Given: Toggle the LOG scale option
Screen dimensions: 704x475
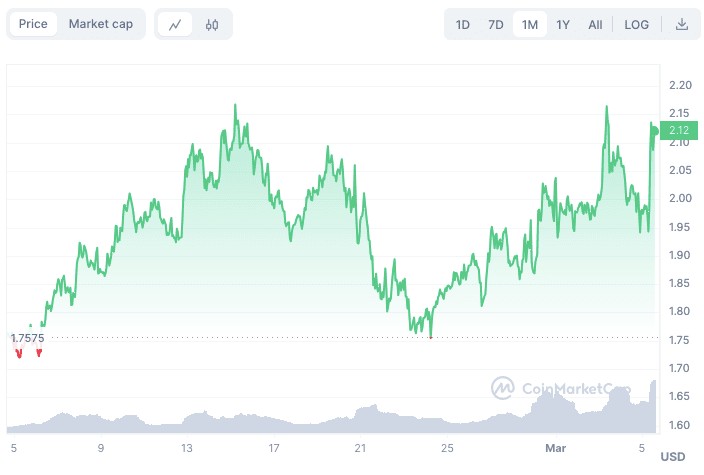Looking at the screenshot, I should [x=636, y=24].
